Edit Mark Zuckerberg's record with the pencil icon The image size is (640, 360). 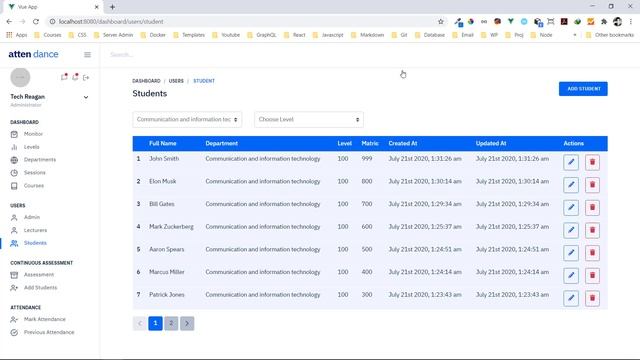[571, 230]
